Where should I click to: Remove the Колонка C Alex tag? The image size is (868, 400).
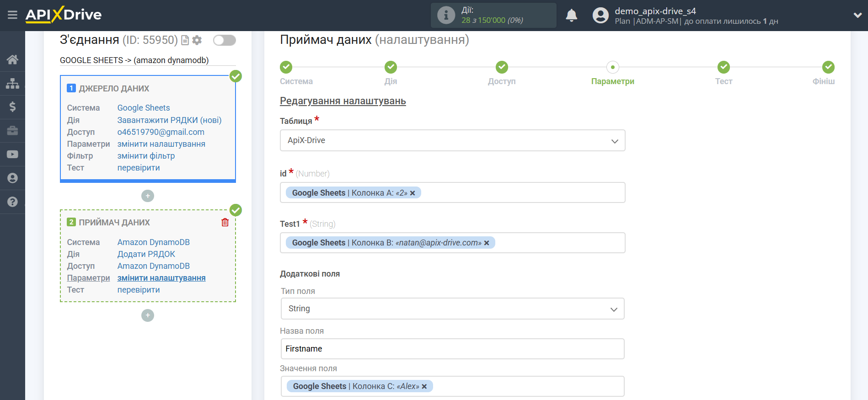point(424,386)
